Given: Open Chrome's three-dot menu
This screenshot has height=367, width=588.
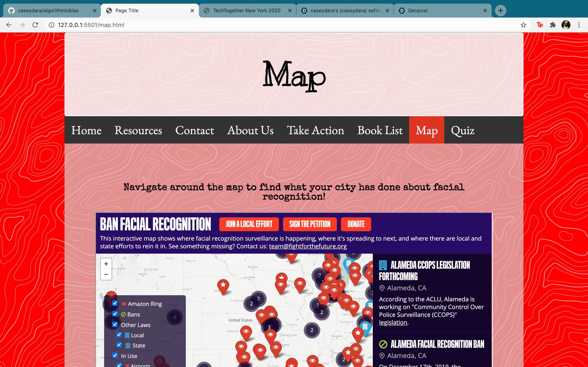Looking at the screenshot, I should [x=579, y=25].
